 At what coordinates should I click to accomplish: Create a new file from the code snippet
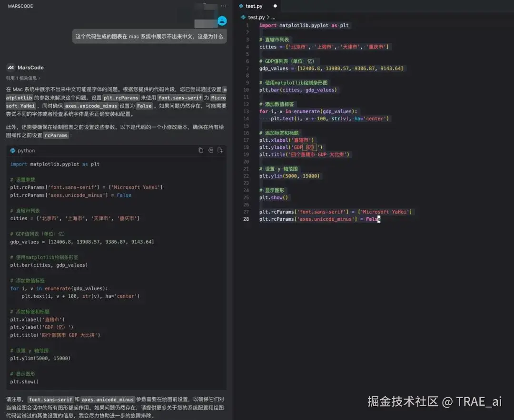pyautogui.click(x=220, y=150)
